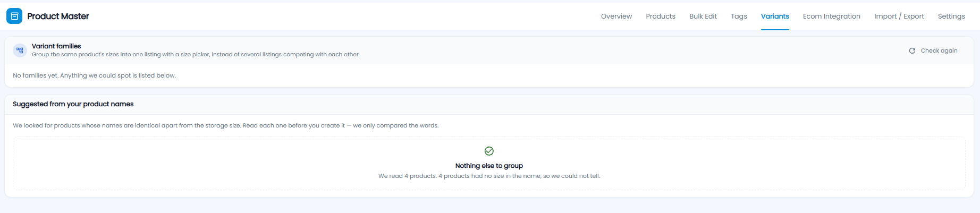The width and height of the screenshot is (980, 213).
Task: Click 'Suggested from your product names' heading
Action: click(73, 104)
